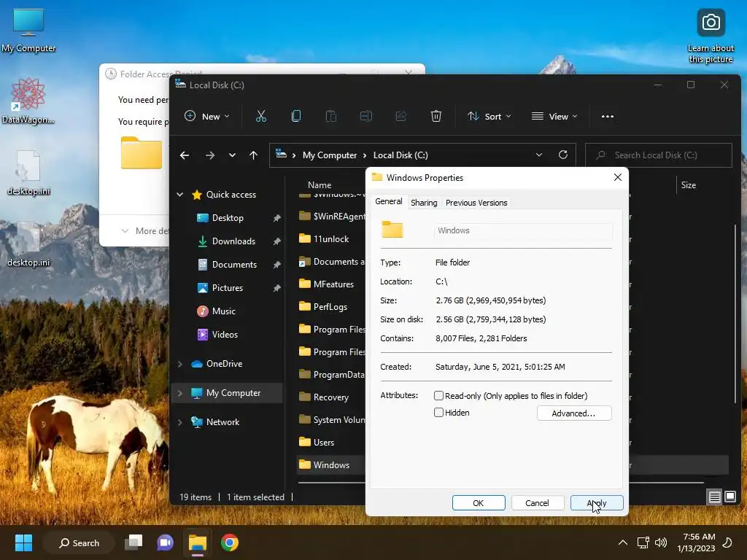Open the View dropdown menu
Viewport: 747px width, 560px height.
[x=554, y=116]
